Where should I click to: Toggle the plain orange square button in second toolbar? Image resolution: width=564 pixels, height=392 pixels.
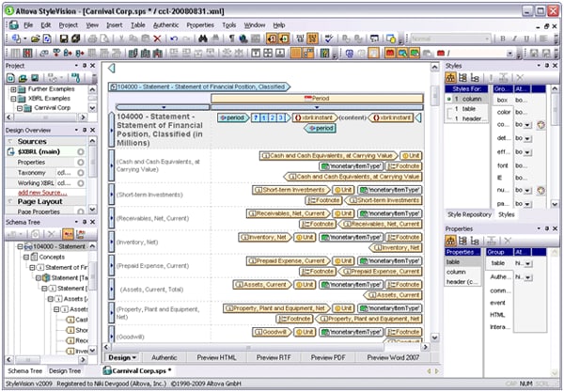296,54
